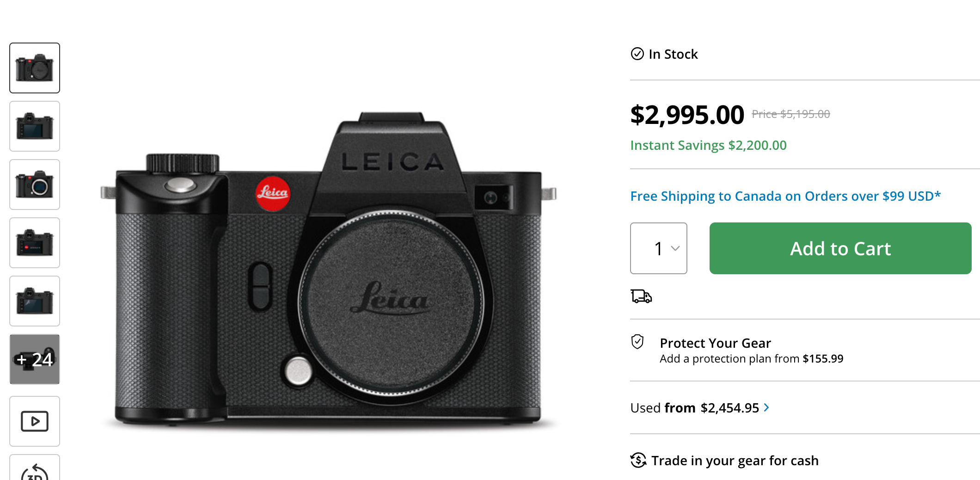
Task: Open Free Shipping to Canada link
Action: 785,196
